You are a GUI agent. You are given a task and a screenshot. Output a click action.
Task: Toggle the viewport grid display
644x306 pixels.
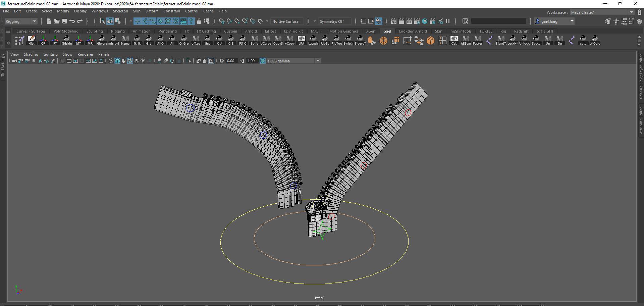point(62,61)
